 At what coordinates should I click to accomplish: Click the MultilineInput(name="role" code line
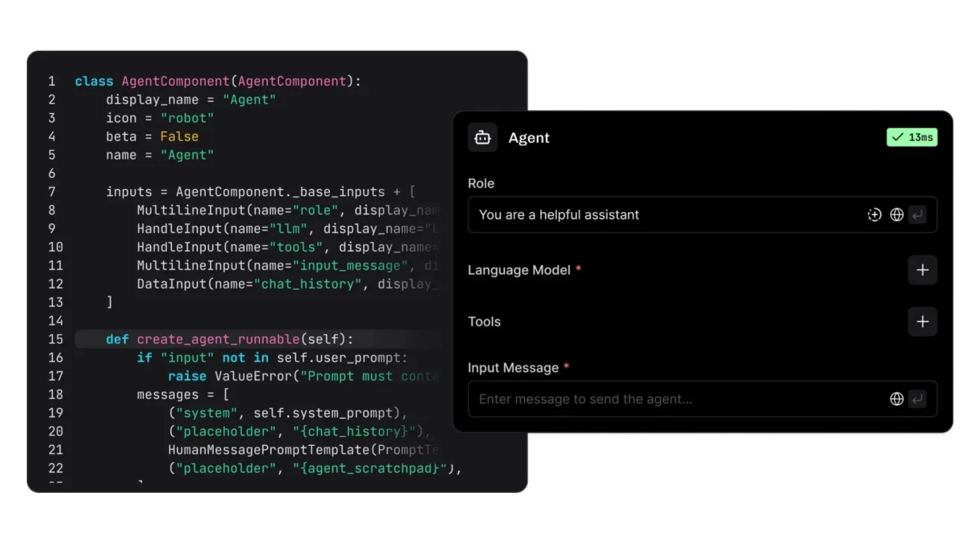pos(289,211)
